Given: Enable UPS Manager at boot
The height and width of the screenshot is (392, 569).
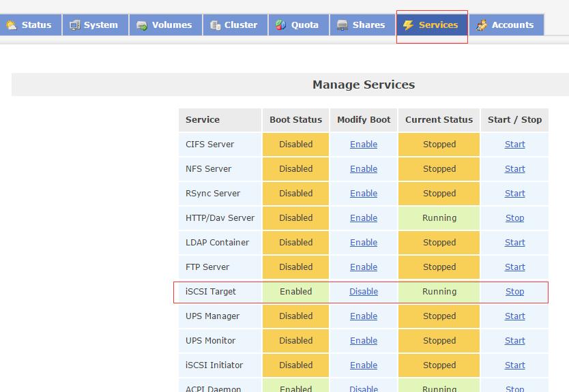Looking at the screenshot, I should point(364,316).
